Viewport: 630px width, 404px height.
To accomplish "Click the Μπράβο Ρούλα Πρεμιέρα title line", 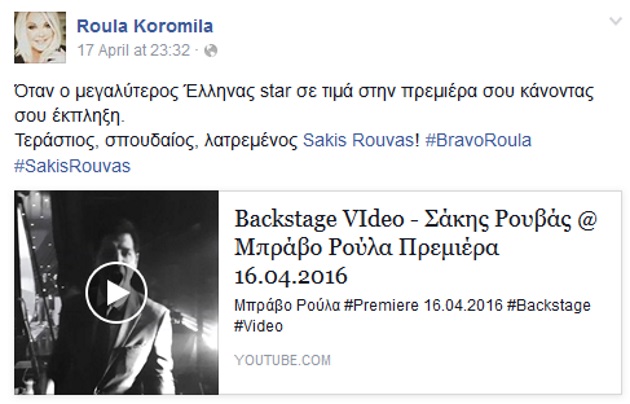I will 366,248.
